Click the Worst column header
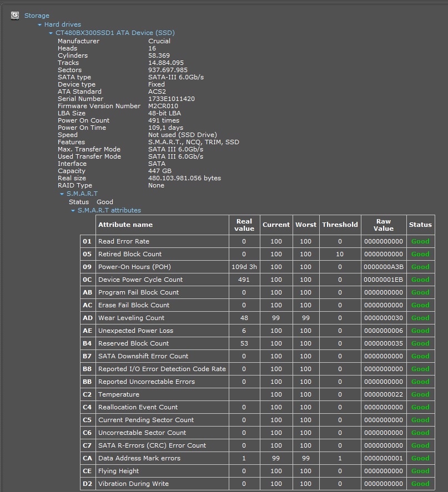This screenshot has height=492, width=448. pos(306,225)
